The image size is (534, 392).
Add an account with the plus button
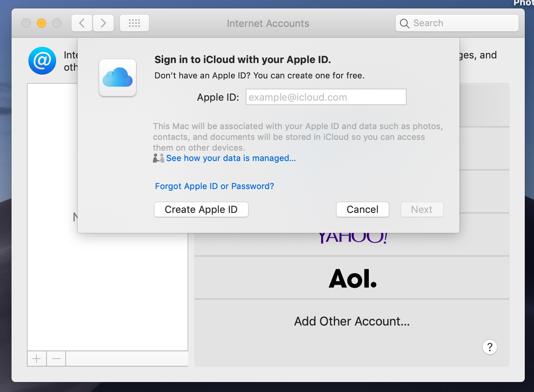tap(37, 359)
